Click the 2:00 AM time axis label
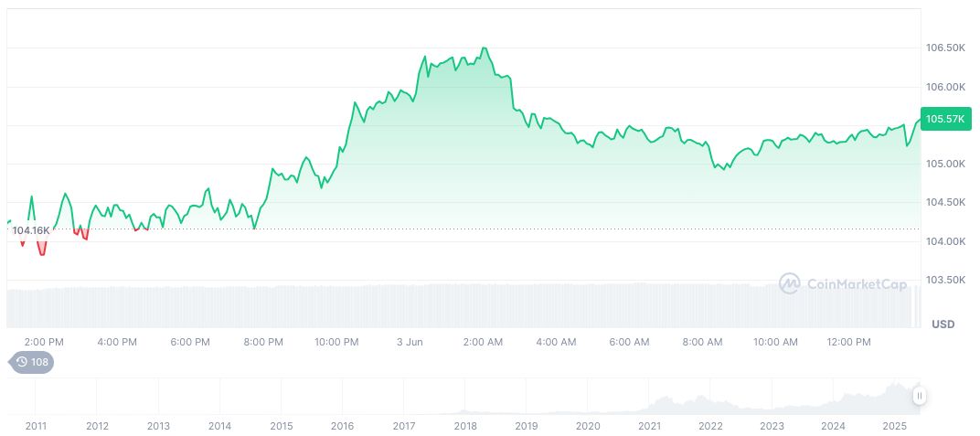Viewport: 980px width, 436px height. click(x=483, y=342)
